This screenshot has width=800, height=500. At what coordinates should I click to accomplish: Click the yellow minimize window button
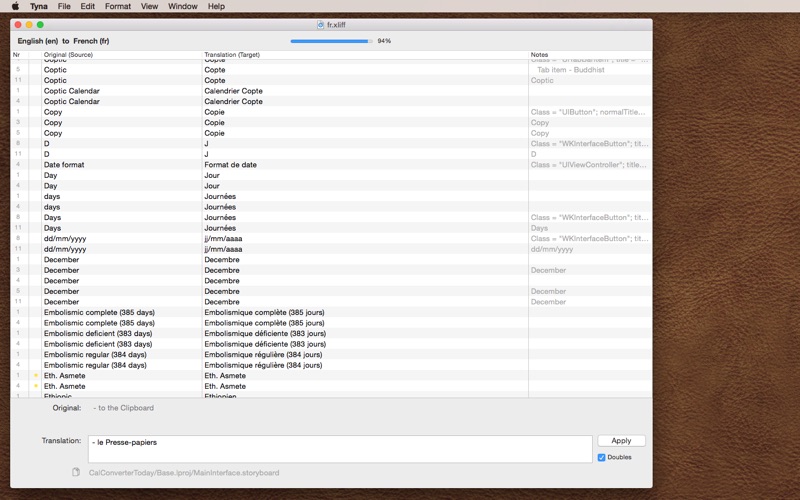(29, 25)
